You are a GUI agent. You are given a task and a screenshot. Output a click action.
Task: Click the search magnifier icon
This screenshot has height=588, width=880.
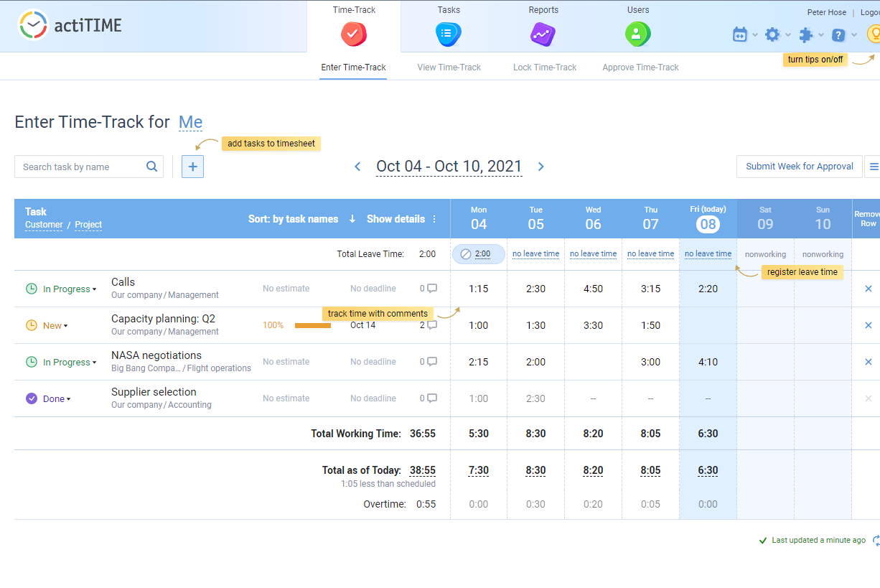pos(151,167)
